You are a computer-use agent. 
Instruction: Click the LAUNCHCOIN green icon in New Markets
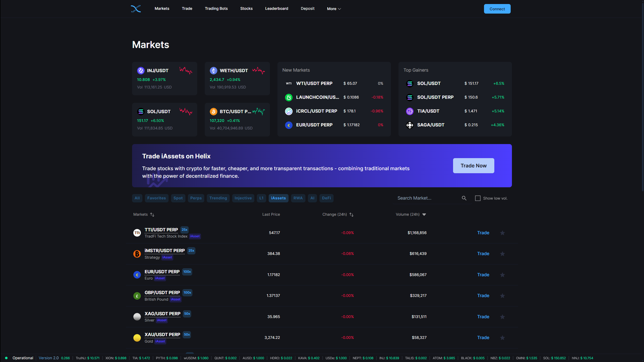[289, 97]
